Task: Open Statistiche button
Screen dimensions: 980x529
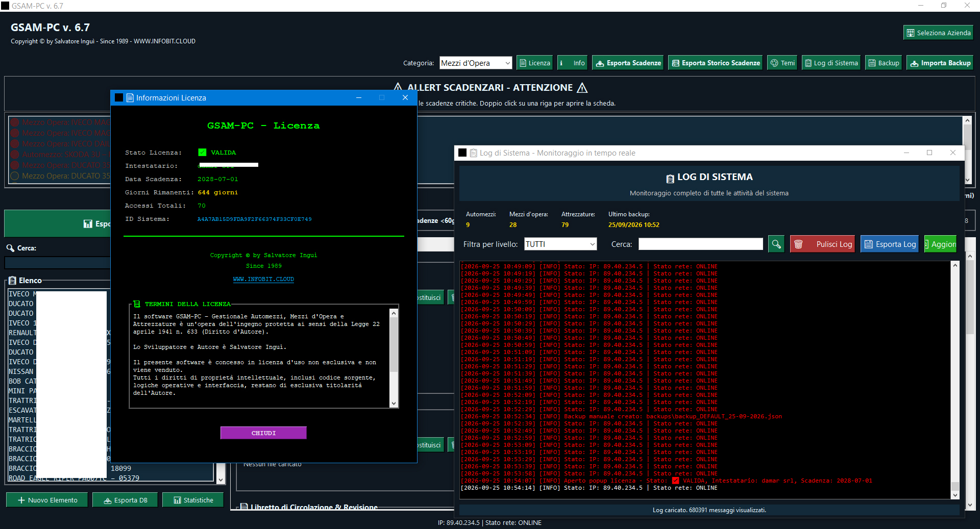Action: coord(193,500)
